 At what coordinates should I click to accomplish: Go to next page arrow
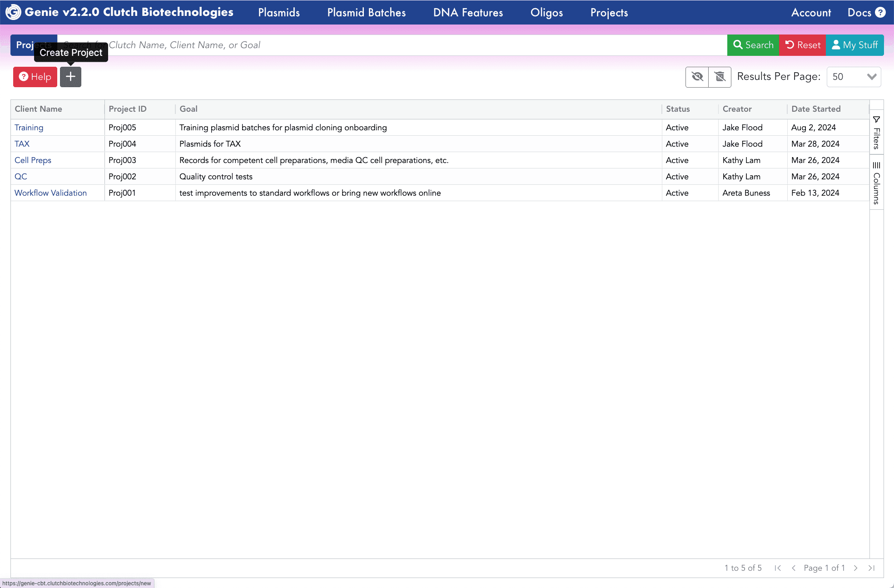[x=856, y=568]
